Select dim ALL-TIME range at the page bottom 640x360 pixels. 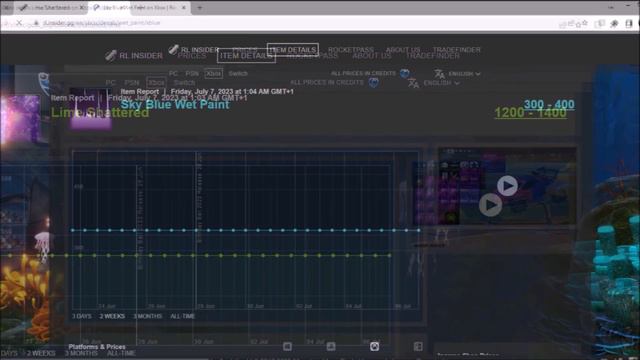[x=121, y=353]
